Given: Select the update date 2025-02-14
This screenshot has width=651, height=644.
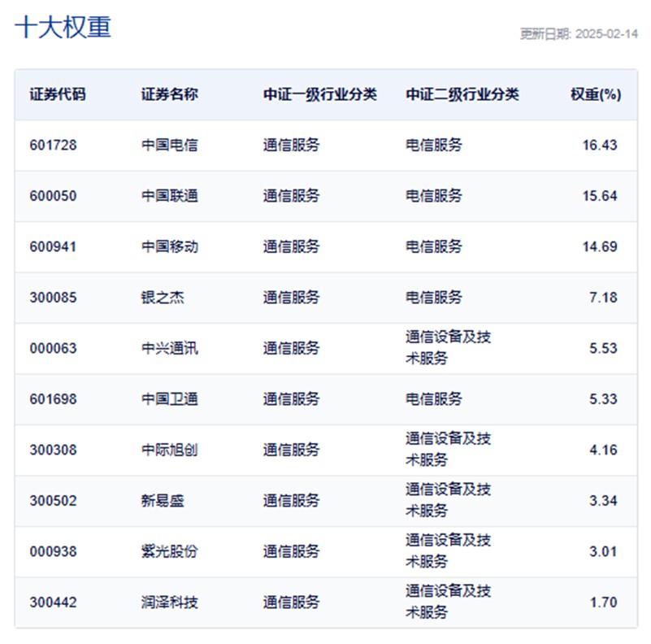Looking at the screenshot, I should click(x=606, y=34).
